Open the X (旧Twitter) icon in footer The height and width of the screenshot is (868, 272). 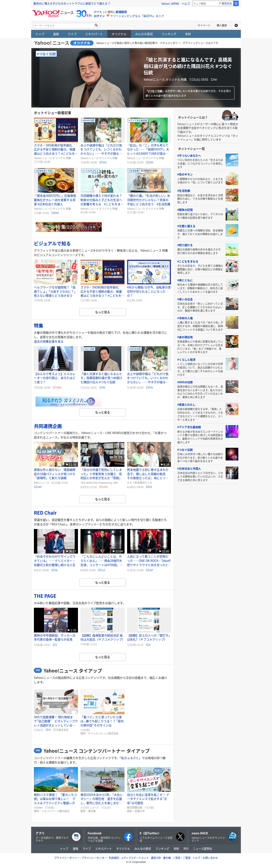(x=180, y=837)
